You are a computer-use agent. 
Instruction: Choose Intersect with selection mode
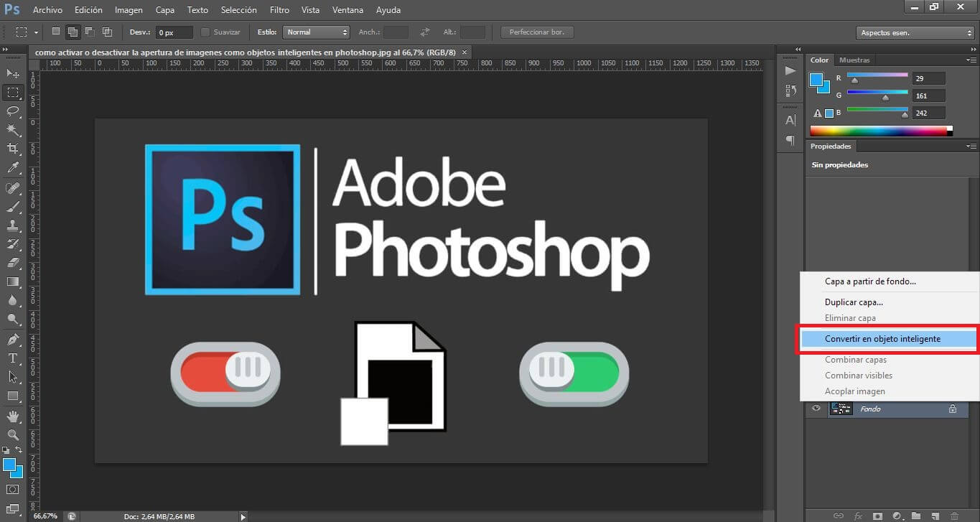coord(107,32)
